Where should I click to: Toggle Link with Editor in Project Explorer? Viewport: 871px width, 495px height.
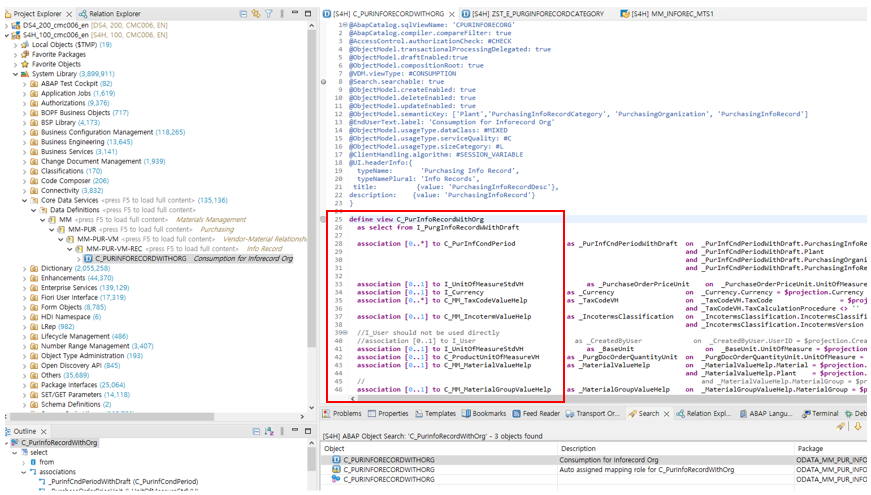click(x=256, y=13)
